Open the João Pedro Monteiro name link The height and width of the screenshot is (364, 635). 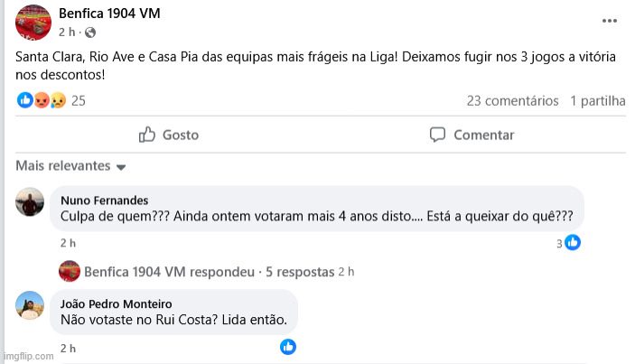point(116,303)
